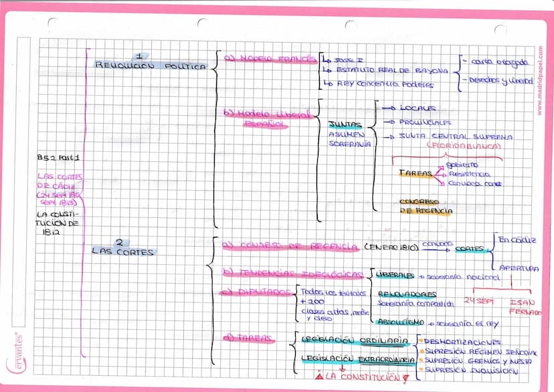This screenshot has width=554, height=392.
Task: Click the bullet "SUPRESIÓN GREMIOS Y MESTA"
Action: 478,361
